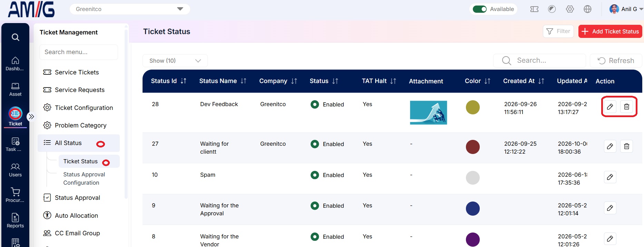Click the Dev Feedback olive color swatch
644x247 pixels.
click(x=473, y=107)
